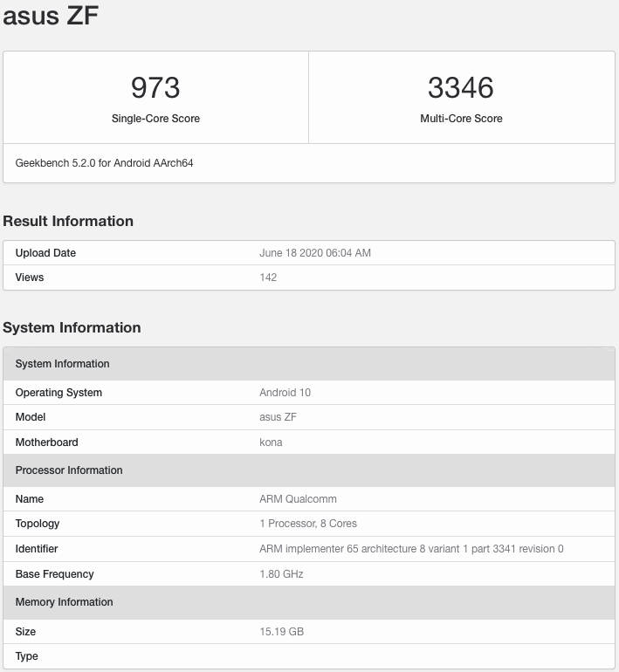Viewport: 619px width, 672px height.
Task: Click the 'Identifier' row label
Action: tap(37, 549)
